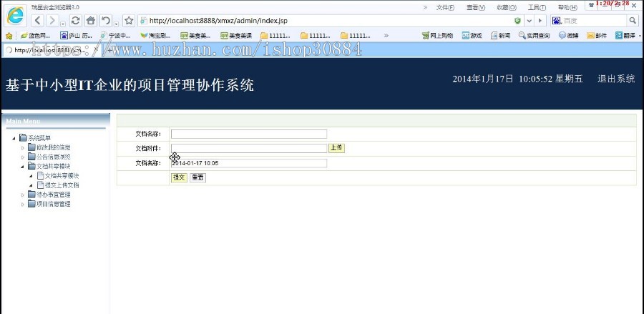Open the 工具(T) menu
This screenshot has width=644, height=314.
tap(537, 7)
